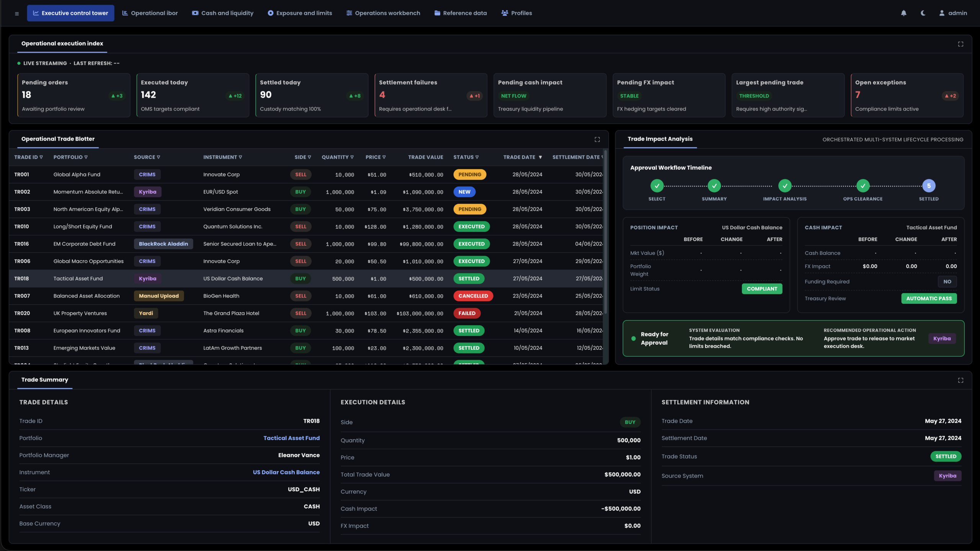Open Quantity column filter

tap(352, 157)
